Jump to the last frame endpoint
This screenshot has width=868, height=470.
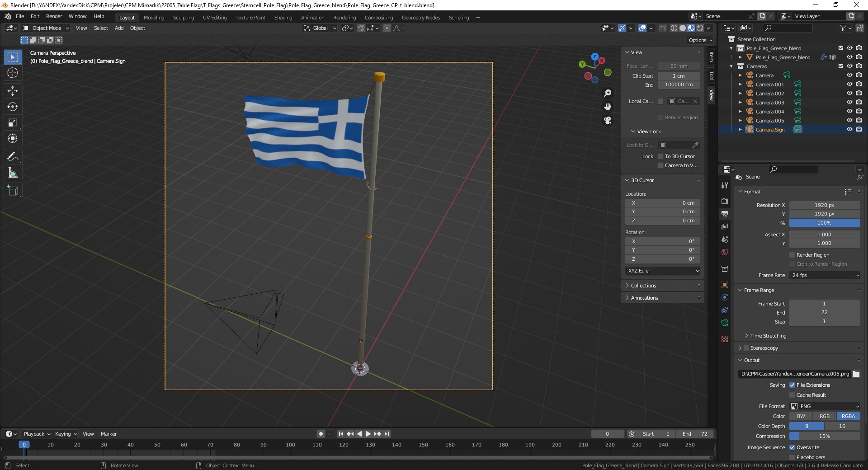387,434
